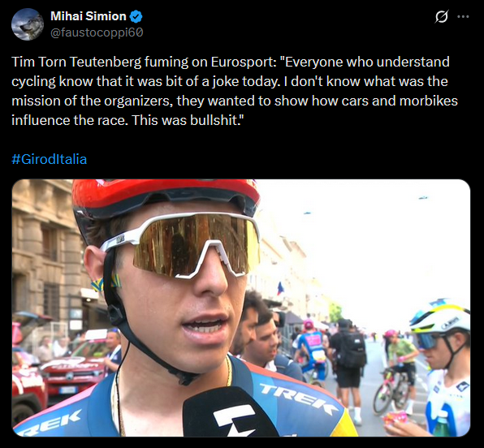Viewport: 484px width, 448px height.
Task: Open the Grok slash-circle icon
Action: tap(442, 17)
